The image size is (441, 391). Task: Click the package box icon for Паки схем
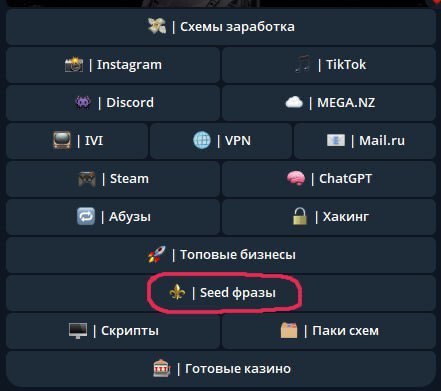pyautogui.click(x=289, y=330)
